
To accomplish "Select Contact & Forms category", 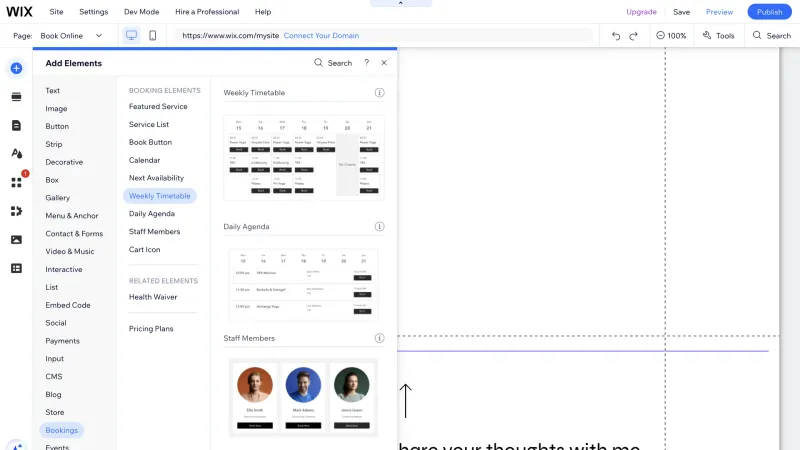I will (x=74, y=233).
